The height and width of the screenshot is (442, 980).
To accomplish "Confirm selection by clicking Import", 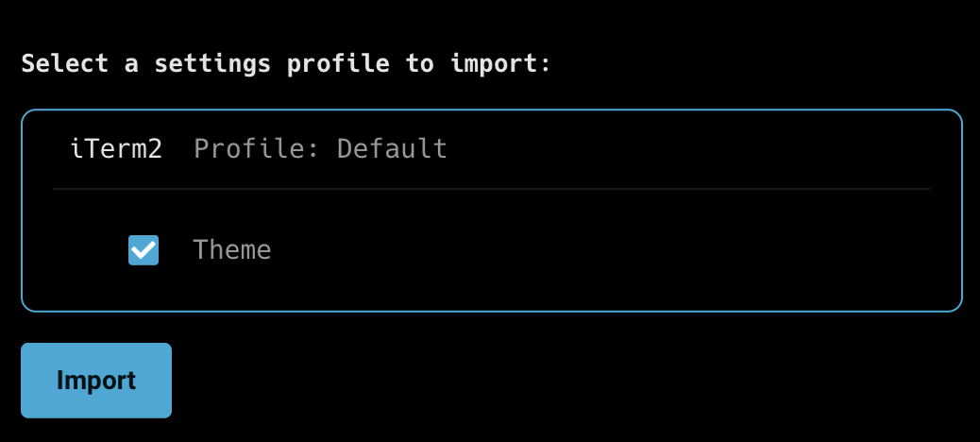I will (96, 381).
